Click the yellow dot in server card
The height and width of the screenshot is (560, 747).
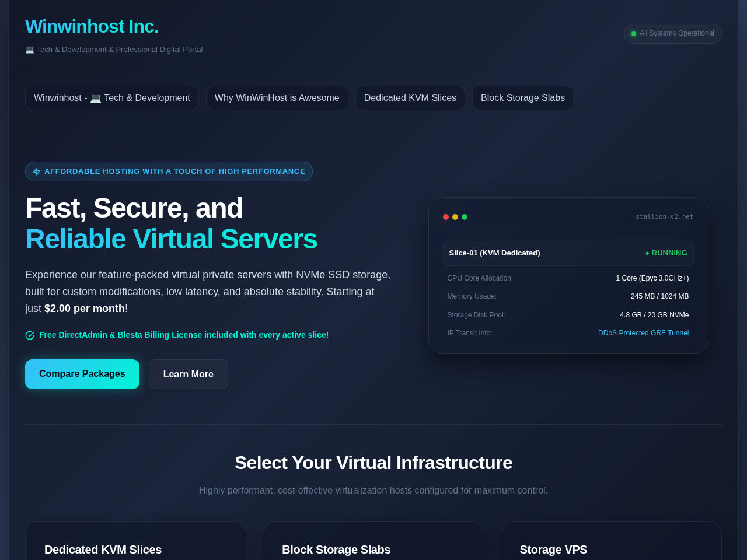[x=455, y=217]
